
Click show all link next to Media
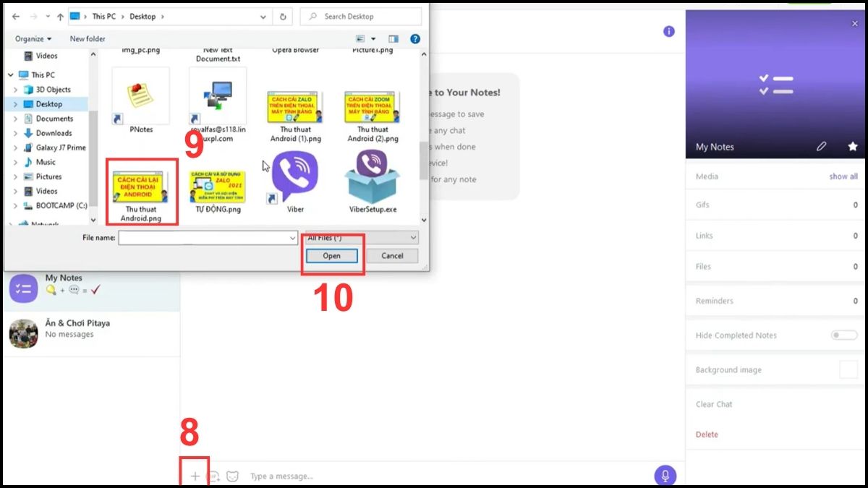coord(843,176)
